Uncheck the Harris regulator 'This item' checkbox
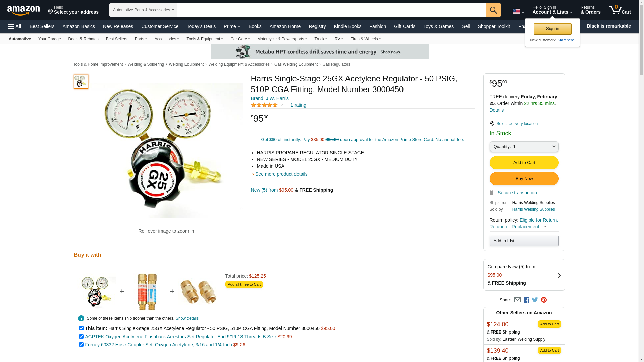644x362 pixels. [x=81, y=328]
